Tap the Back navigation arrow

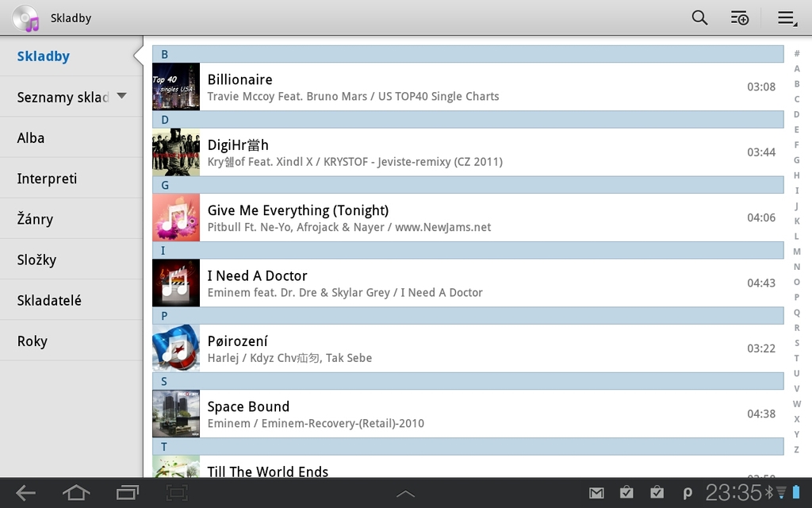[x=25, y=492]
